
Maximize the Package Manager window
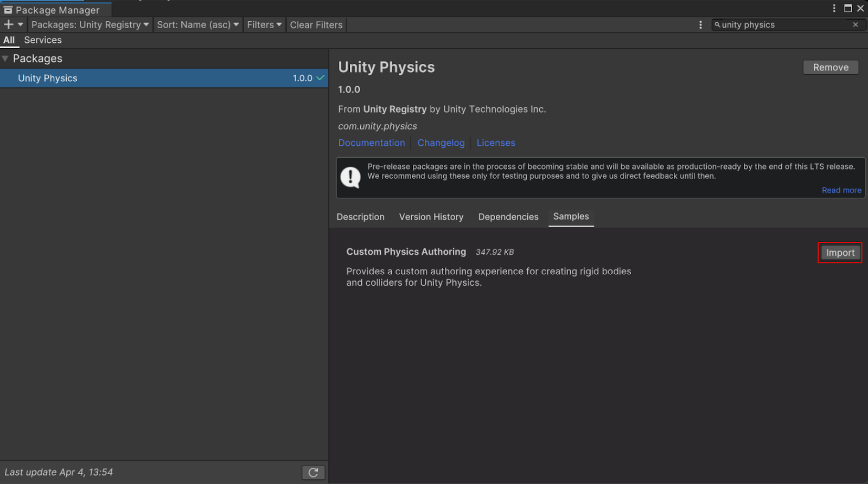click(848, 8)
